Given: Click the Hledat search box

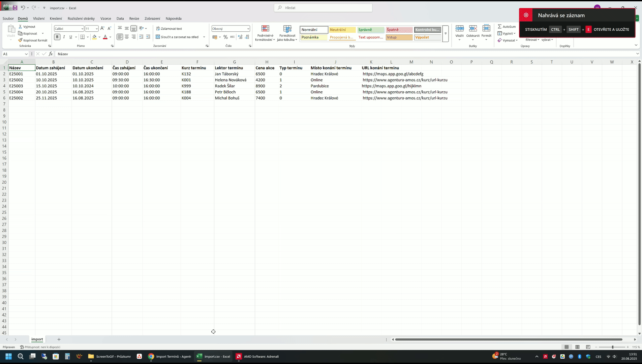Looking at the screenshot, I should [323, 8].
